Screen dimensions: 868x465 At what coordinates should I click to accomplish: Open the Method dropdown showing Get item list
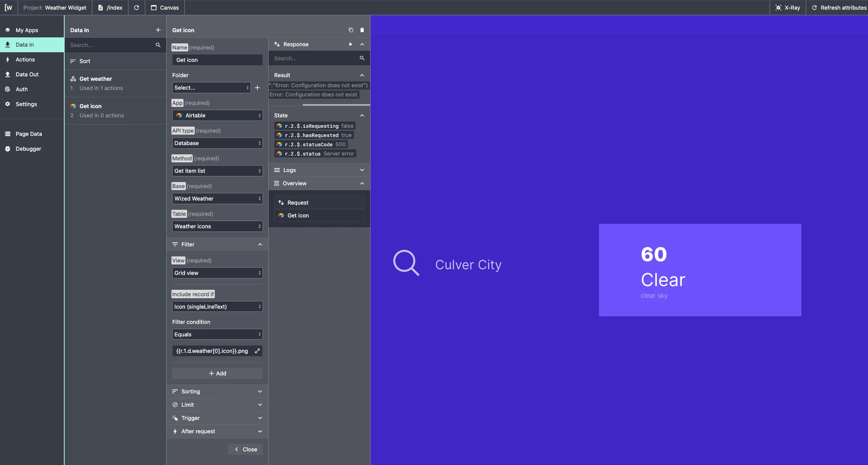[217, 171]
